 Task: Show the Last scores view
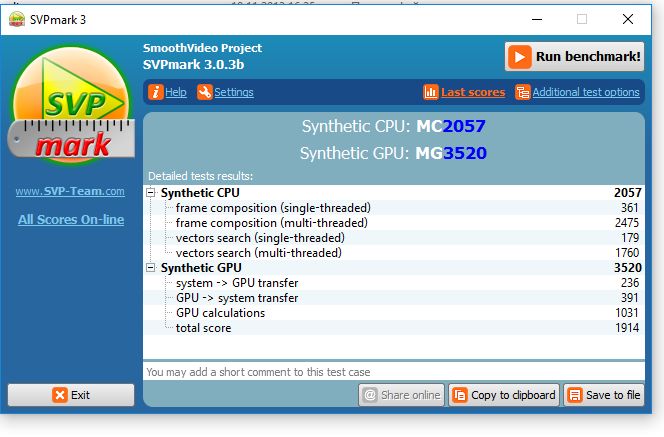tap(473, 92)
